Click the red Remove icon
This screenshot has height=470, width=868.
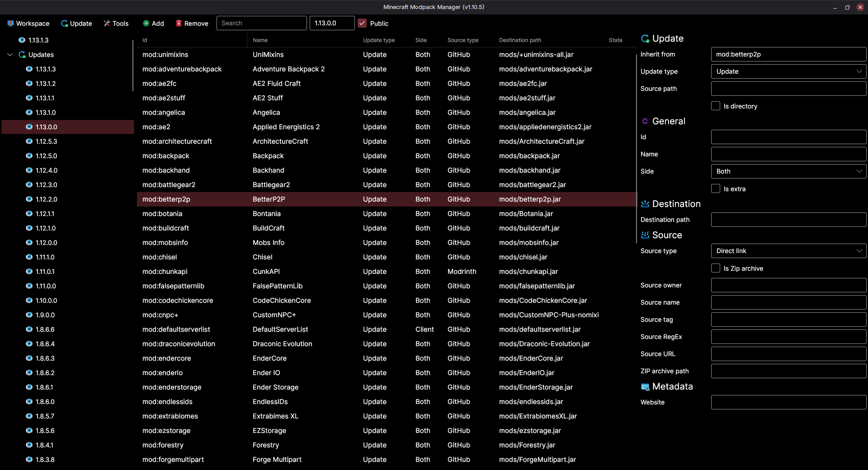click(179, 23)
